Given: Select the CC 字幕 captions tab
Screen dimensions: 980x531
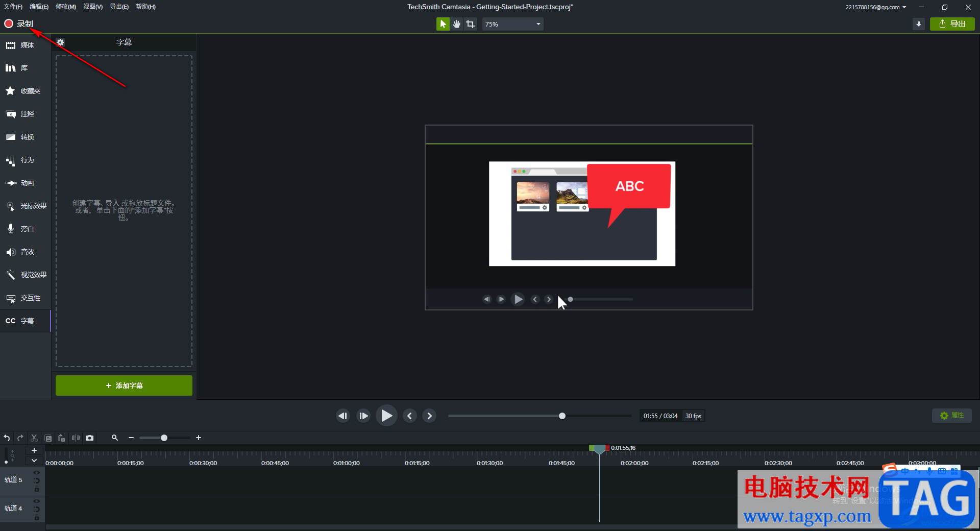Looking at the screenshot, I should point(26,321).
